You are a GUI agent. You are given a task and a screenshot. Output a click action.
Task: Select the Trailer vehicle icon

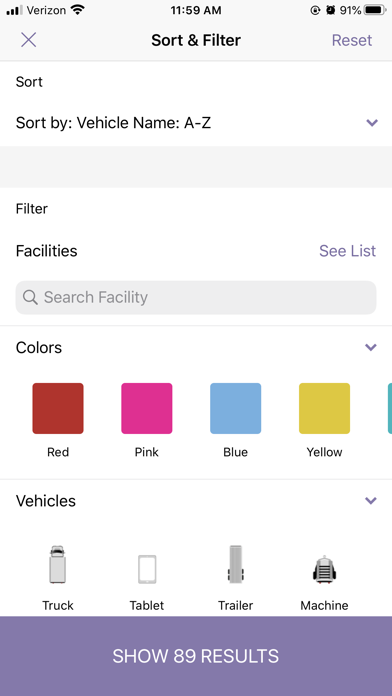click(236, 564)
